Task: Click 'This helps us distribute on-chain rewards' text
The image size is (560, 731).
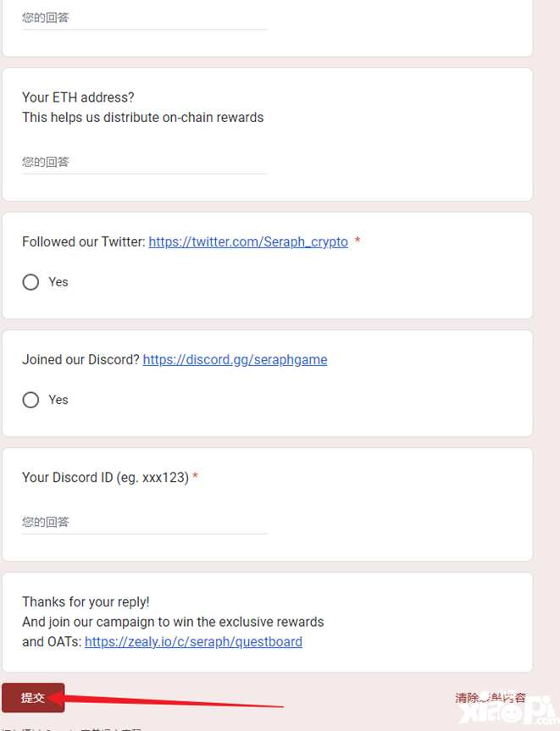Action: [142, 117]
